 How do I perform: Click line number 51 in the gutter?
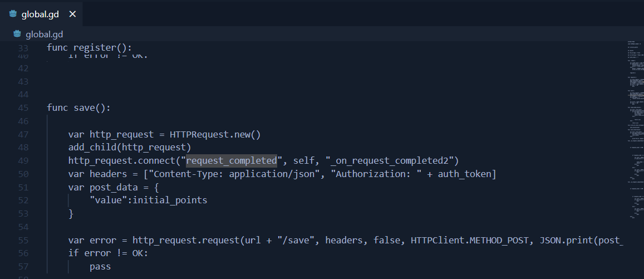click(x=23, y=187)
